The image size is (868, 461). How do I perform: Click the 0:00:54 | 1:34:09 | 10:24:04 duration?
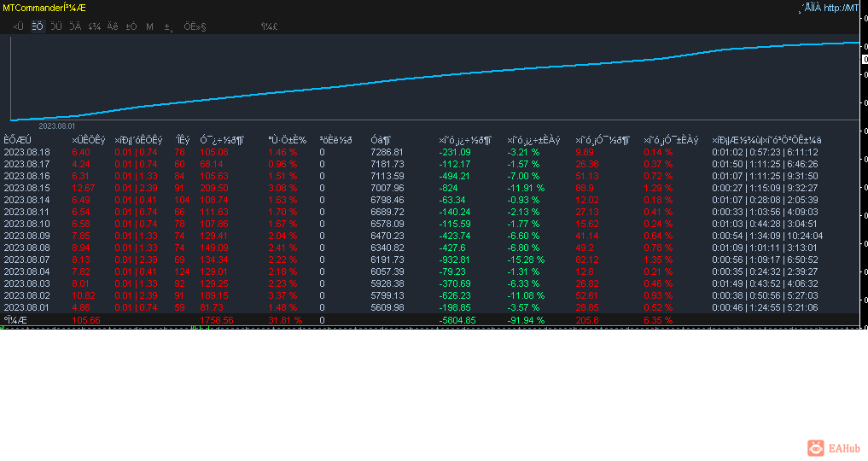point(767,236)
